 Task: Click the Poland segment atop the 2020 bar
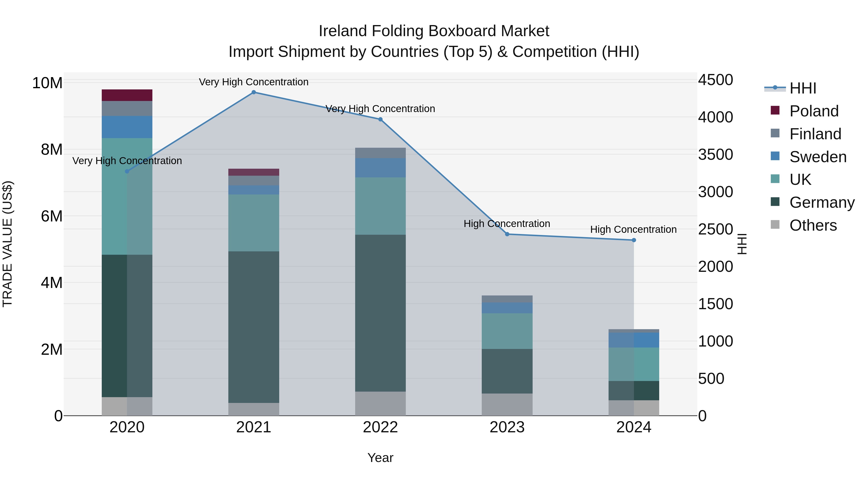[127, 95]
